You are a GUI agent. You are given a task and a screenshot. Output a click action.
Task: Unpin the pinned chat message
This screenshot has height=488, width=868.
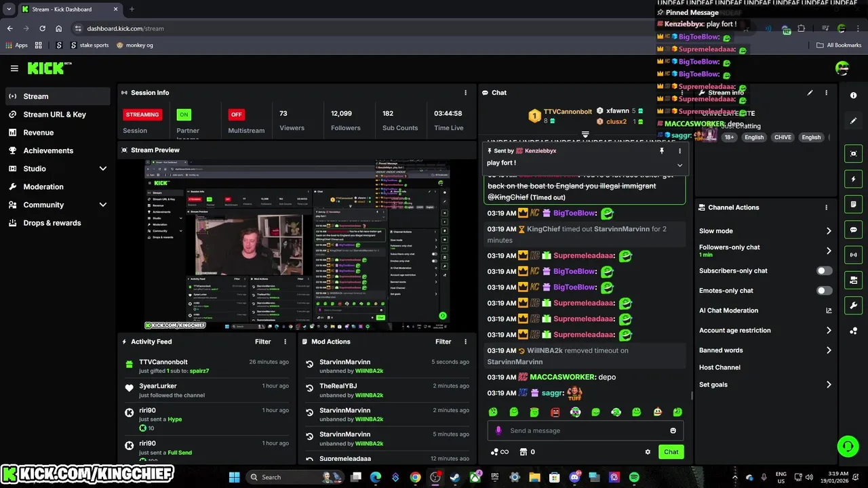[x=662, y=151]
